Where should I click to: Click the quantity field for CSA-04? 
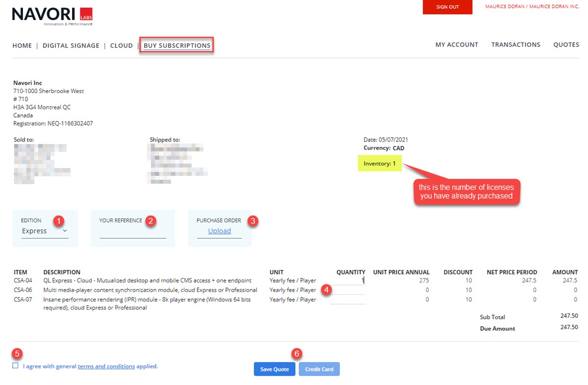pyautogui.click(x=347, y=281)
